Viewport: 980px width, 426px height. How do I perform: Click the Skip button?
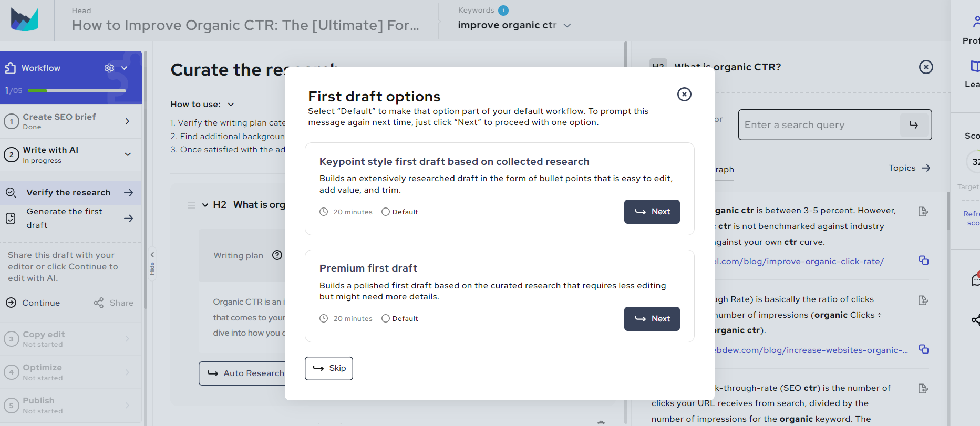coord(329,368)
